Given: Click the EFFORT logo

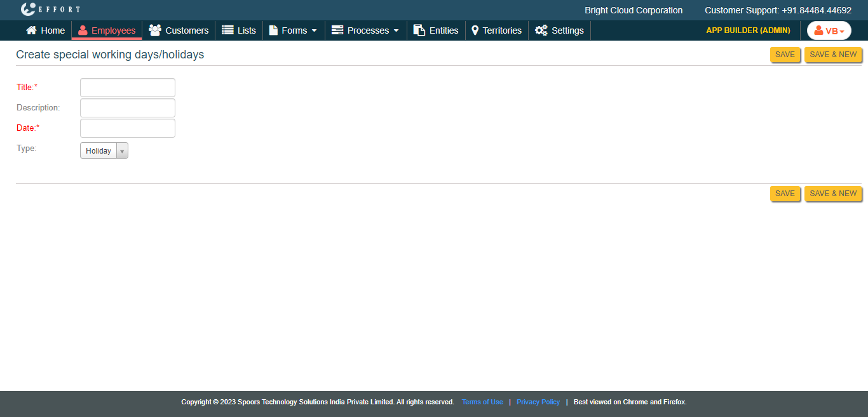Looking at the screenshot, I should click(x=50, y=10).
